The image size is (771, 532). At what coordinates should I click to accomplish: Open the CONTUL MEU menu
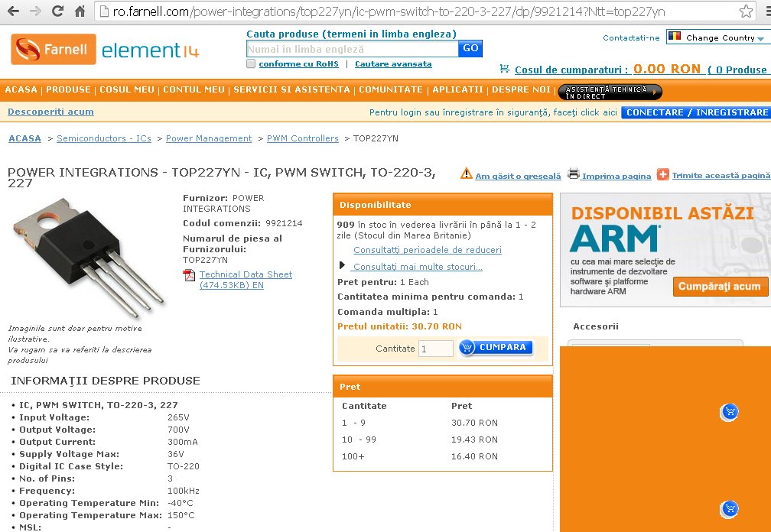[194, 90]
